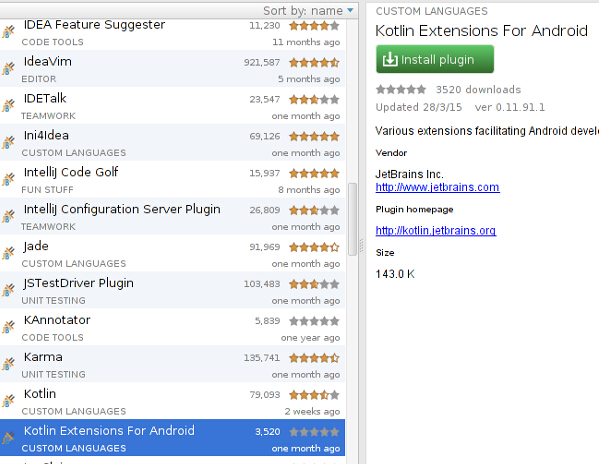Select the IntelliJ Configuration Server Plugin name

click(122, 209)
